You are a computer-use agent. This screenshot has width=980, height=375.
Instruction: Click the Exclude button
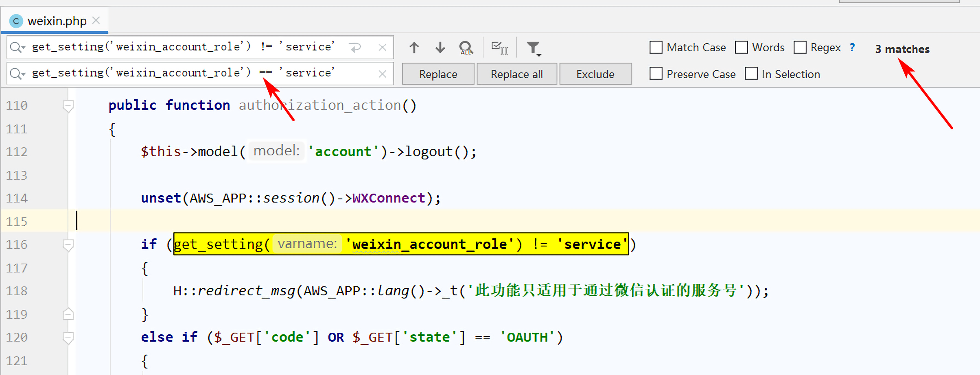pyautogui.click(x=595, y=74)
